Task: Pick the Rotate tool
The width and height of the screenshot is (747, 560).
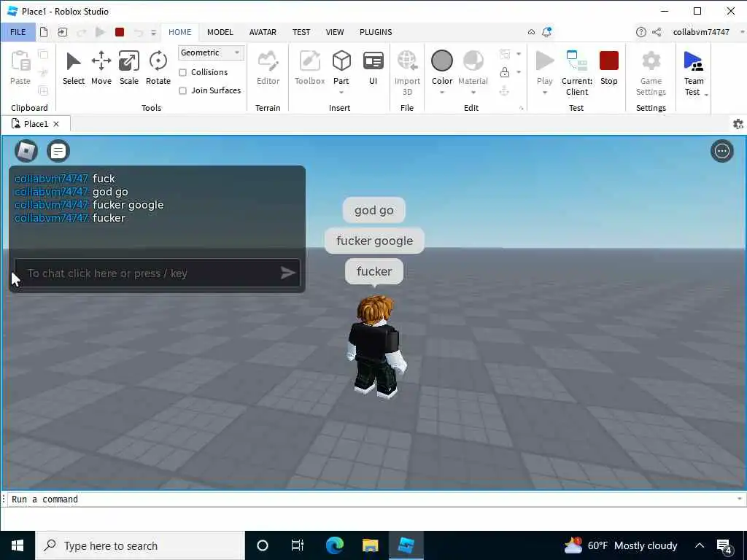Action: coord(158,68)
